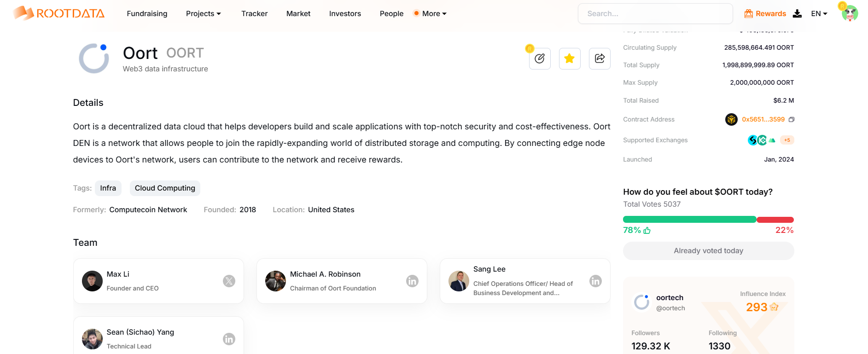Open Max Li's X profile icon
This screenshot has width=868, height=354.
pyautogui.click(x=229, y=281)
